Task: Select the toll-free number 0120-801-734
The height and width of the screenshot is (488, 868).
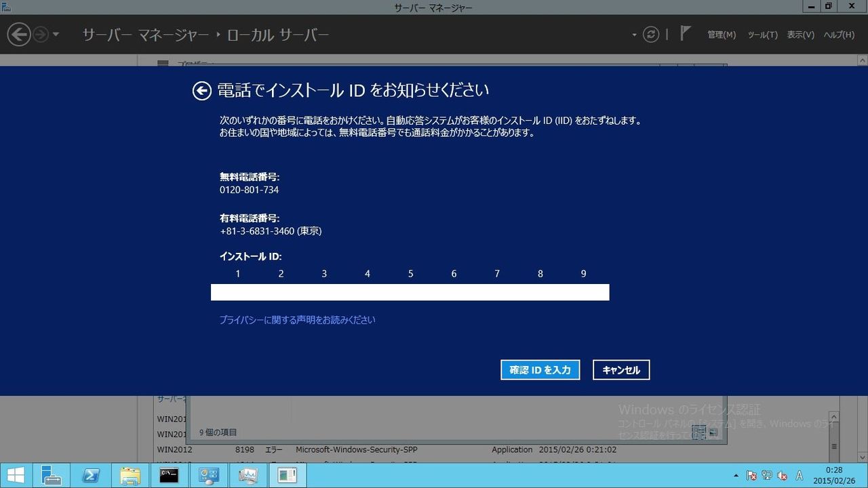Action: [x=249, y=190]
